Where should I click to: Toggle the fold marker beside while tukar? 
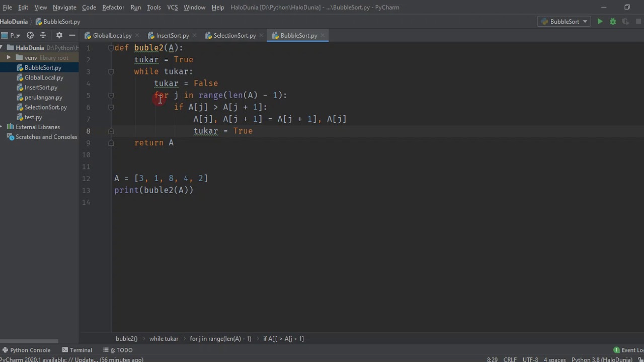[111, 72]
